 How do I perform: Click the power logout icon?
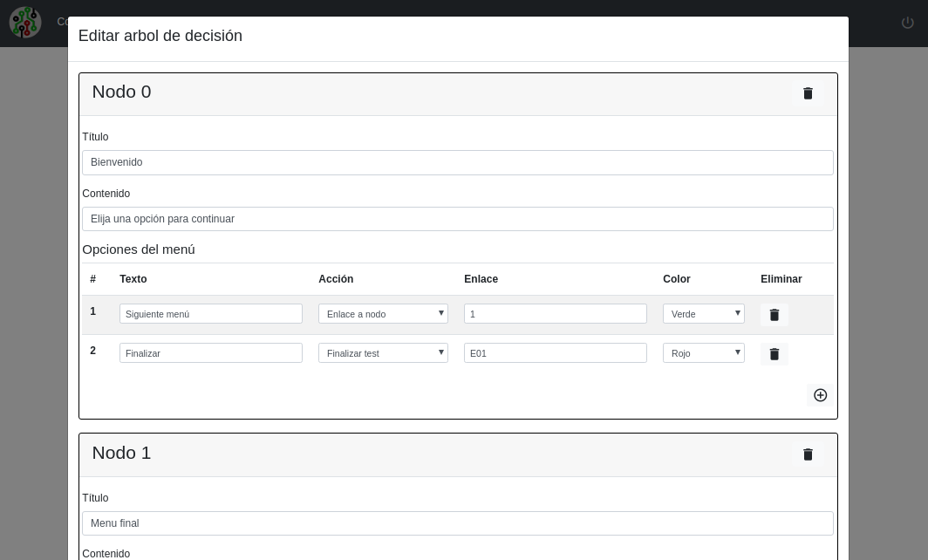pyautogui.click(x=907, y=23)
